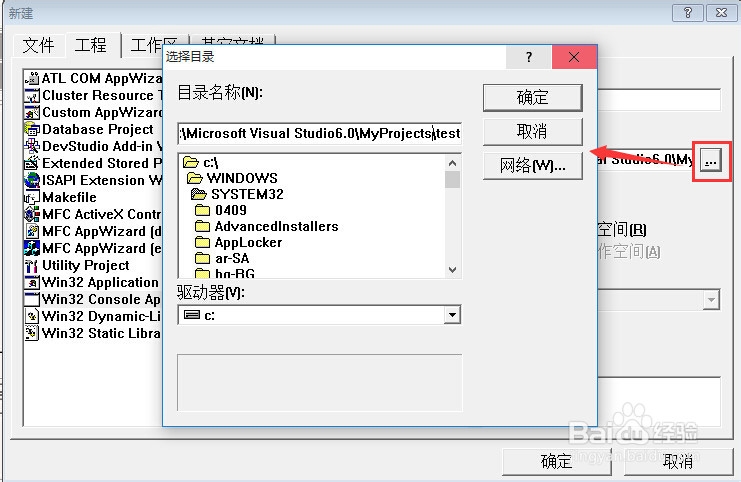Choose DevStudio Add-in Wizard icon
This screenshot has width=741, height=482.
click(x=32, y=146)
